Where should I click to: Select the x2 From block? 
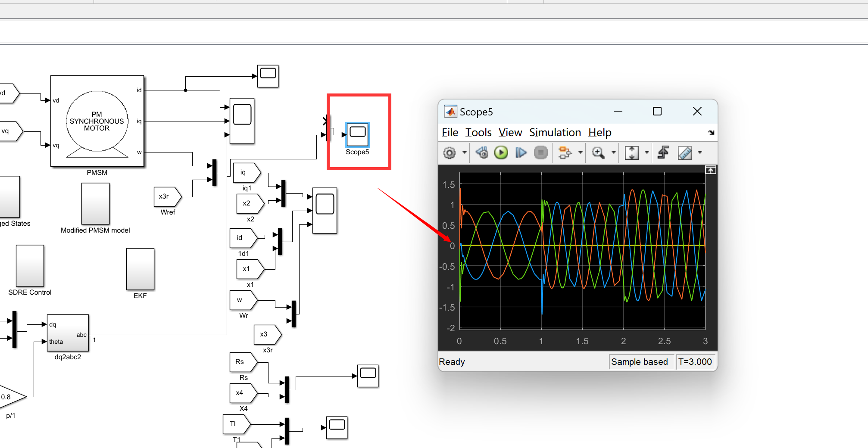[250, 204]
